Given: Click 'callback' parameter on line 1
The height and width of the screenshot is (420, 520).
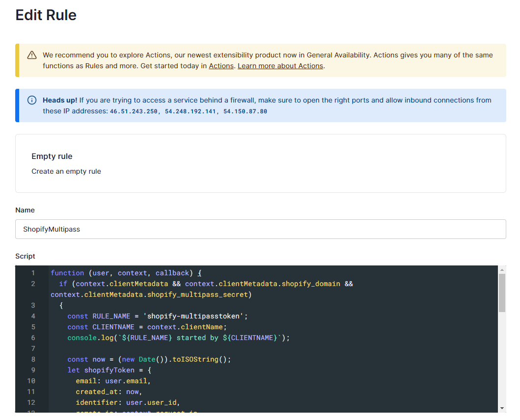Looking at the screenshot, I should (172, 273).
